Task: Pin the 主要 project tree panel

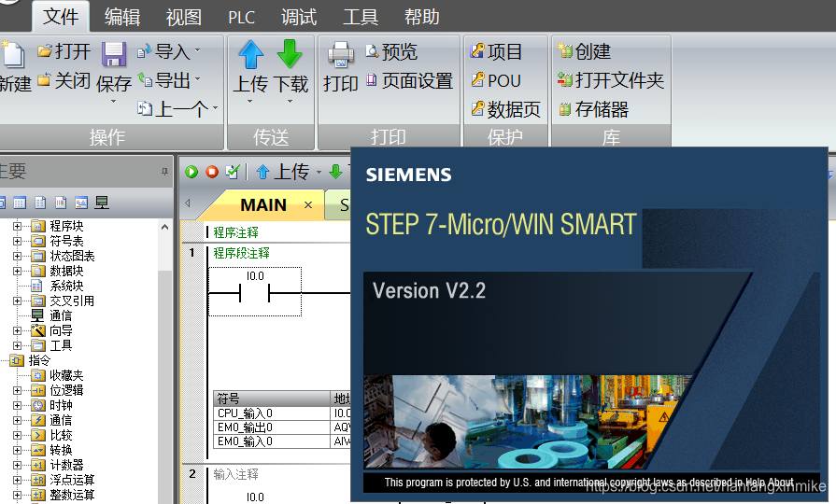Action: point(164,171)
